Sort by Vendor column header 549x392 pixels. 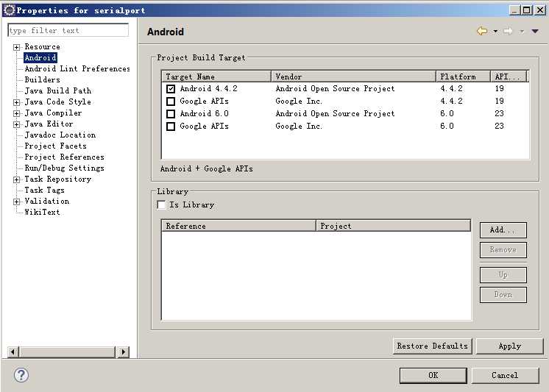[x=354, y=76]
